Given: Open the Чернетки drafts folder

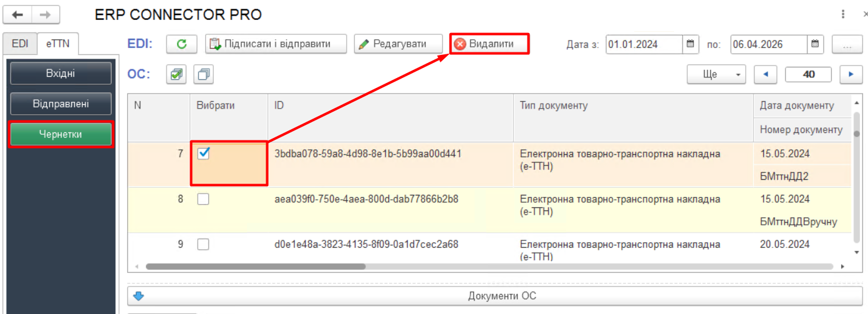Looking at the screenshot, I should (x=60, y=134).
